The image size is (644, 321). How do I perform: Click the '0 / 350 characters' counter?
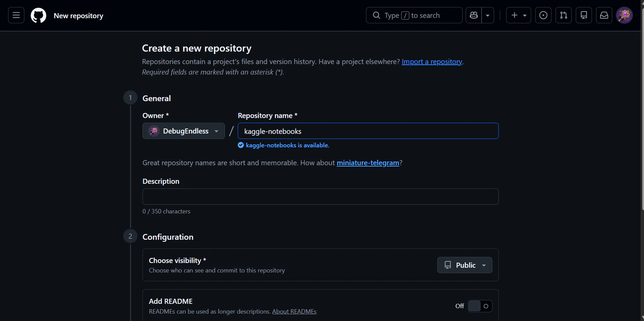pos(166,211)
